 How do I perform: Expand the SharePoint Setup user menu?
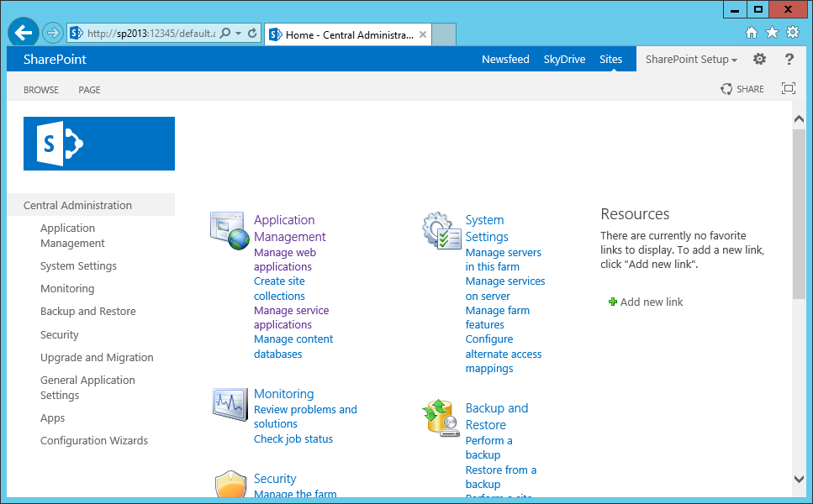pyautogui.click(x=691, y=59)
